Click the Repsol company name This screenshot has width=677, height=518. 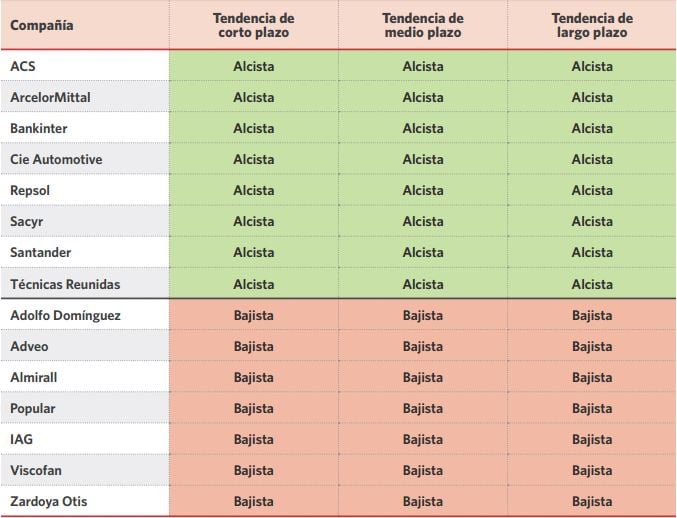click(30, 190)
